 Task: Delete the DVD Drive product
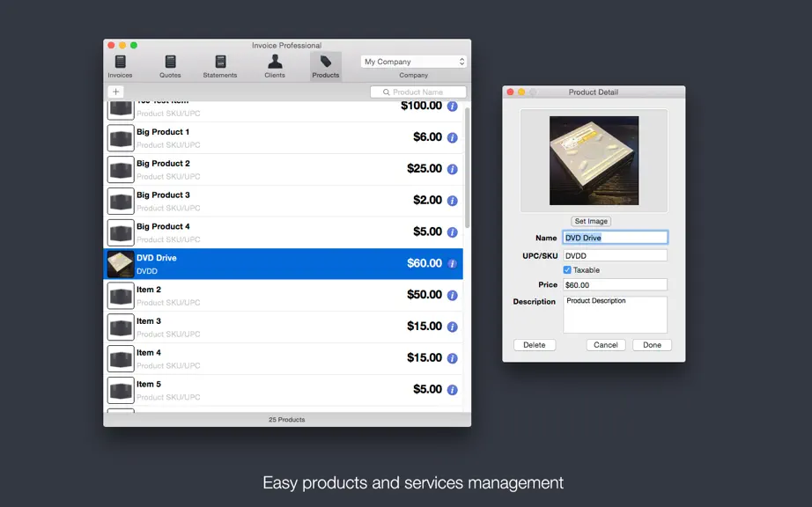point(535,345)
